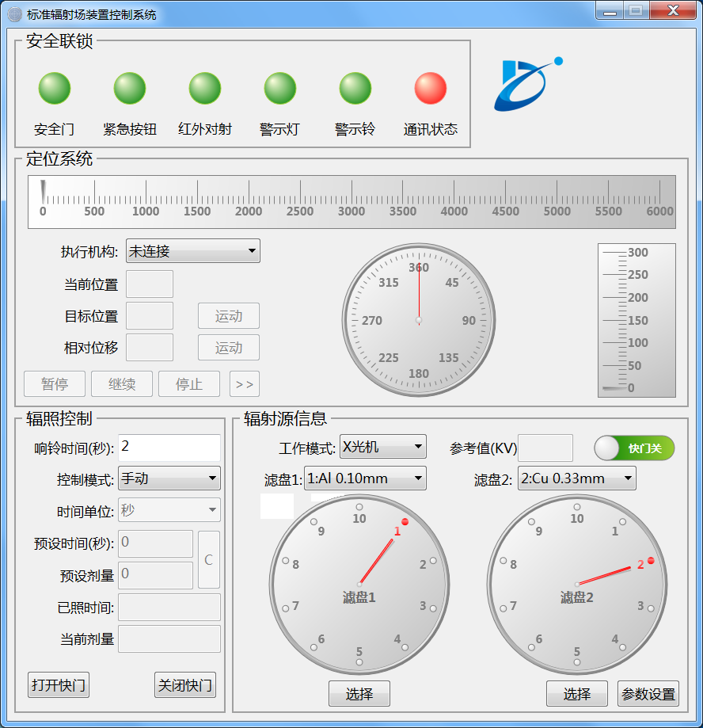
Task: Click 运动 button next to 目标位置
Action: [x=229, y=316]
